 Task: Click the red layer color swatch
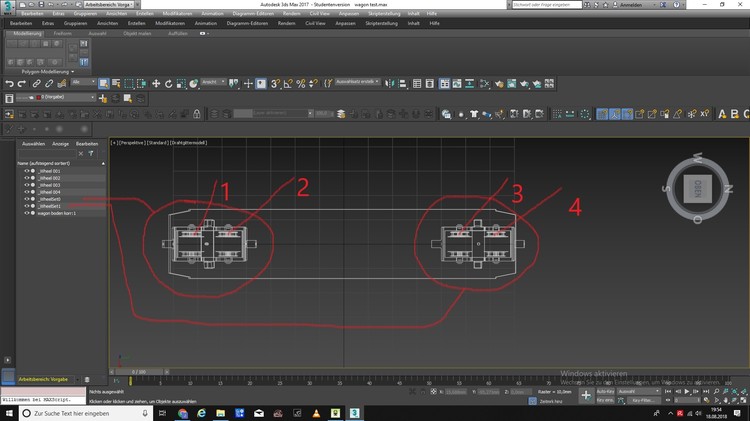click(39, 98)
